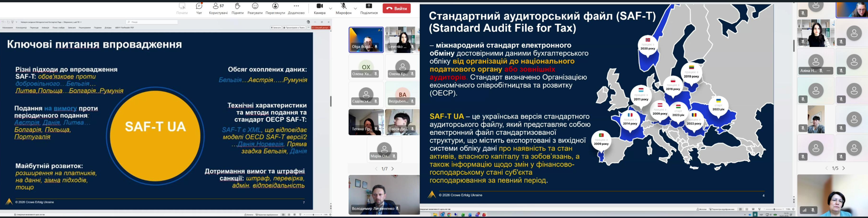Select the Олена Кр... participant tile
The width and height of the screenshot is (868, 218).
point(402,67)
